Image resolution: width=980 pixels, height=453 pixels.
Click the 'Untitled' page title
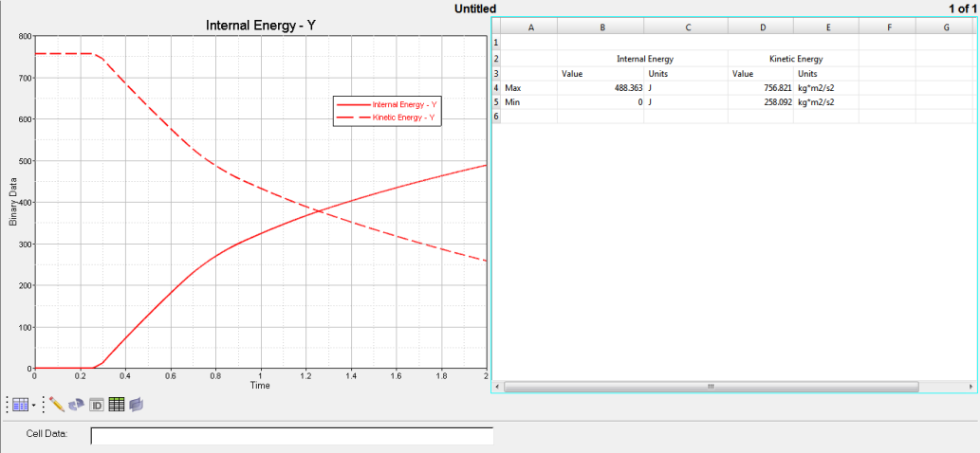(475, 9)
